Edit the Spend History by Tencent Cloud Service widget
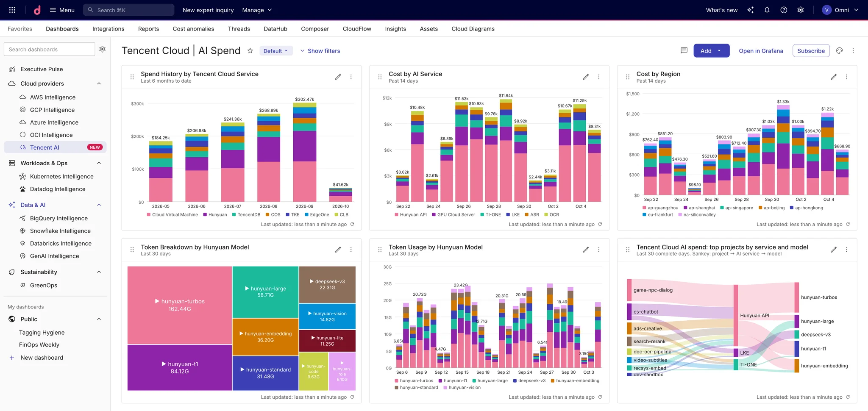The image size is (868, 411). pyautogui.click(x=338, y=77)
